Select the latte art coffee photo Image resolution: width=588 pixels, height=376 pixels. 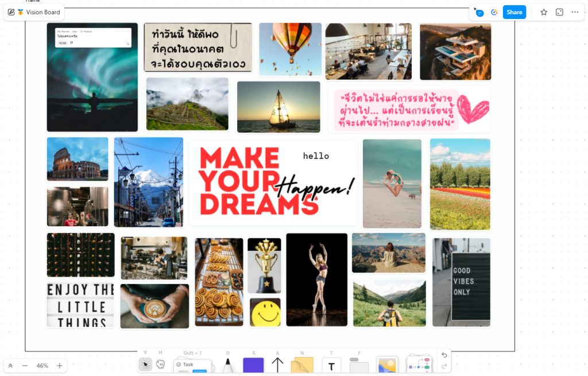[154, 307]
